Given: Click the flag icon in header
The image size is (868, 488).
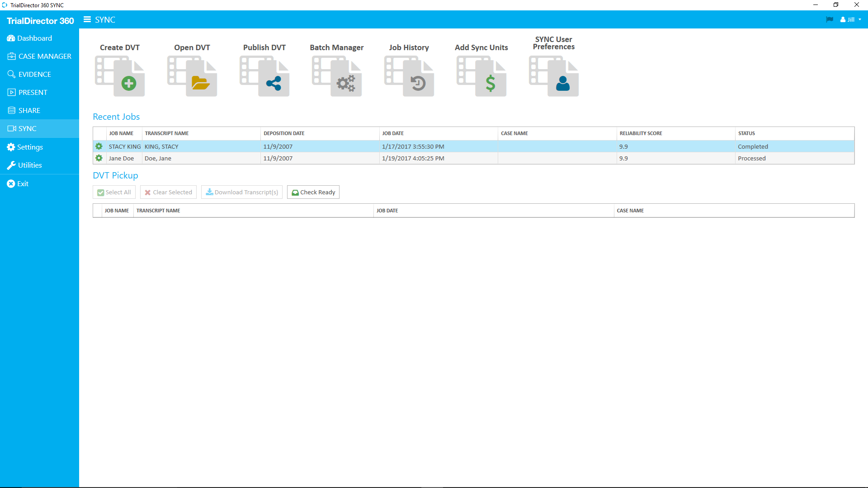Looking at the screenshot, I should 830,19.
